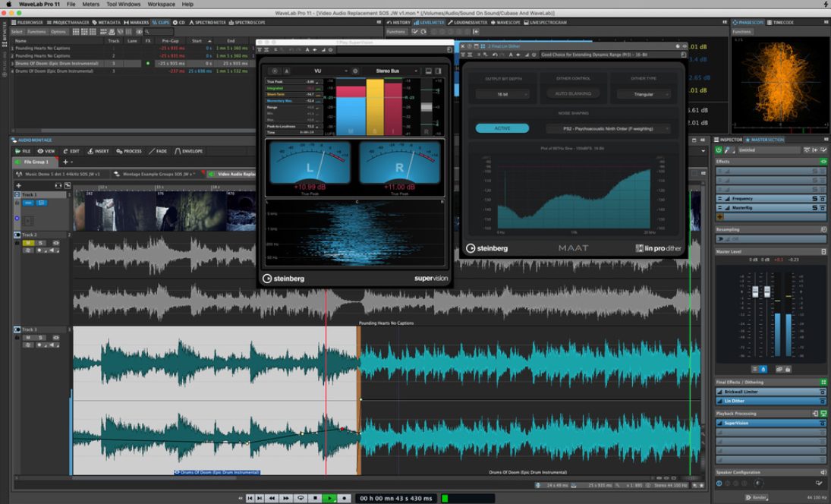
Task: Open the Dither Type Triangular dropdown
Action: (643, 94)
